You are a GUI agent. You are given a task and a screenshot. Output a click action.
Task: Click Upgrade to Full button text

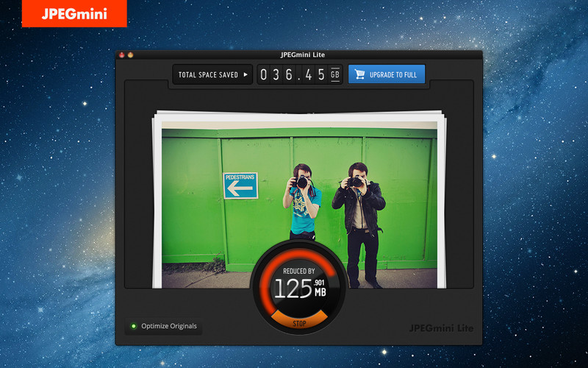point(393,75)
